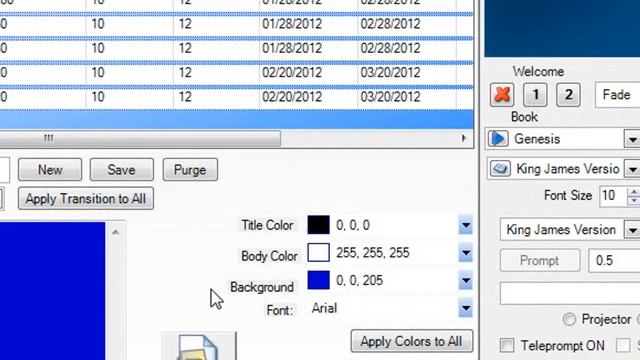Click Apply Transition to All button
This screenshot has width=640, height=360.
coord(86,199)
